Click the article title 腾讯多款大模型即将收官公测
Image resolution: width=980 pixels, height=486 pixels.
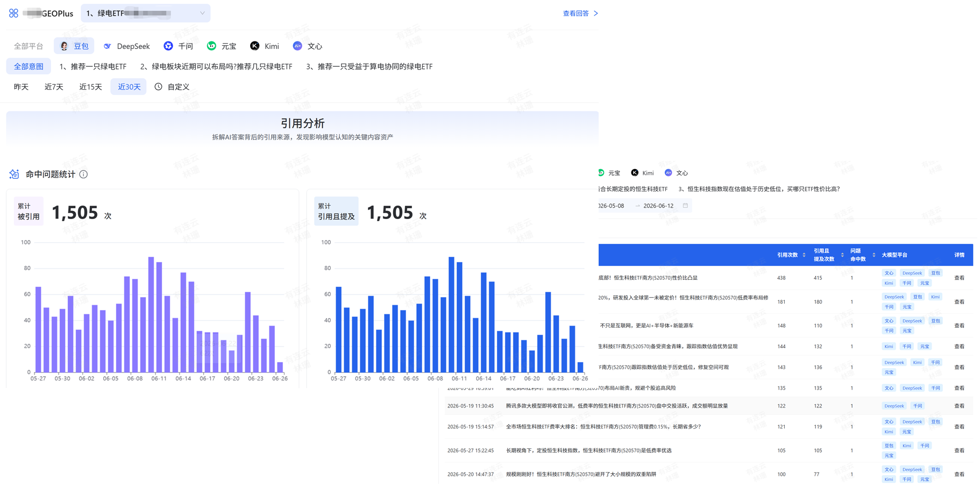[x=616, y=406]
